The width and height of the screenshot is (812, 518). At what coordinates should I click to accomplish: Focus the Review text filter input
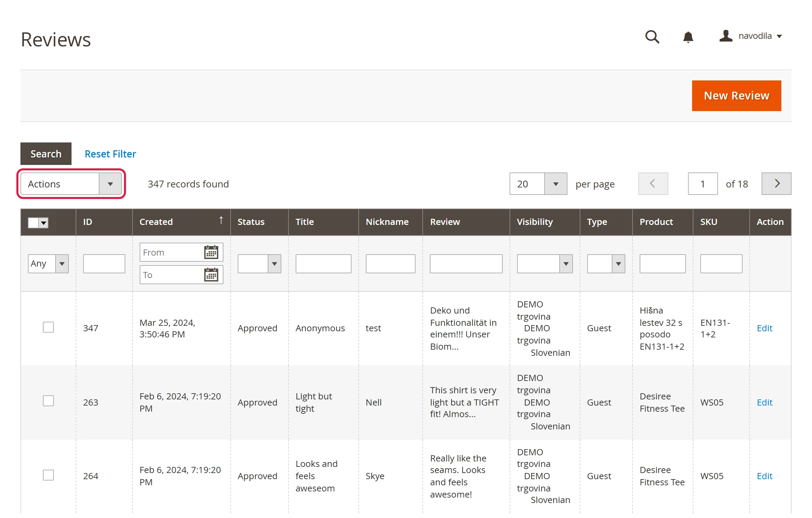pos(466,263)
